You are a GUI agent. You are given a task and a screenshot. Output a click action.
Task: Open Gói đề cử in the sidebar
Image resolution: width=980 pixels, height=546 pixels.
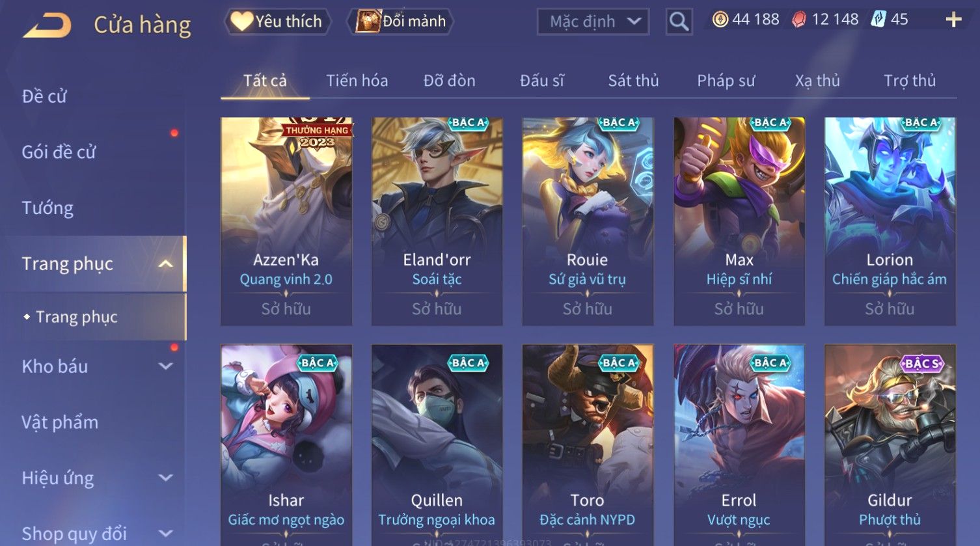tap(59, 152)
